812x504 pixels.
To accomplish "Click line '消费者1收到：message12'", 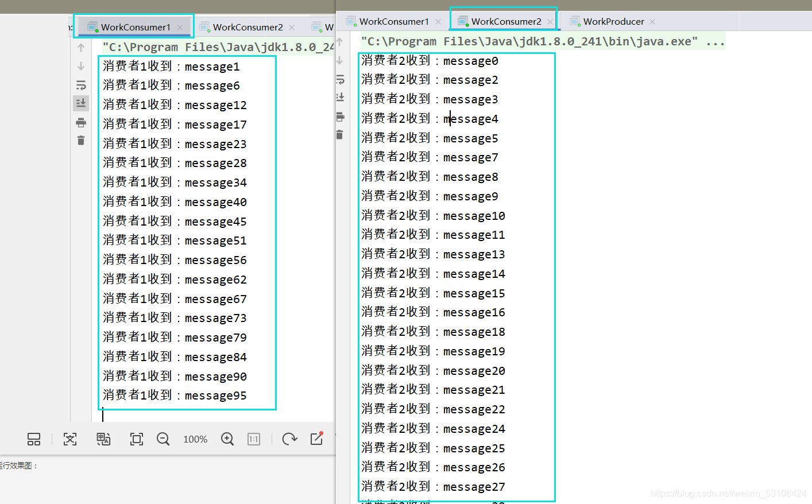I will [175, 105].
